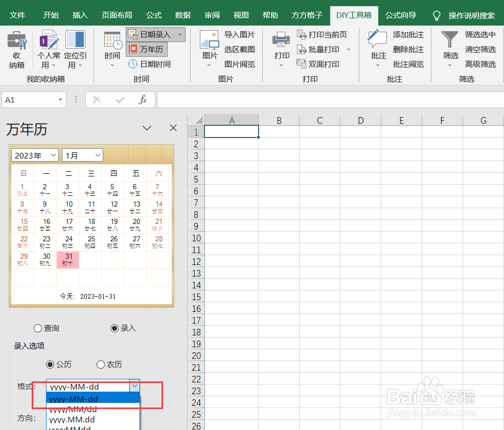Click the 打印 printer icon
Screen dimensions: 504x430
coord(281,40)
